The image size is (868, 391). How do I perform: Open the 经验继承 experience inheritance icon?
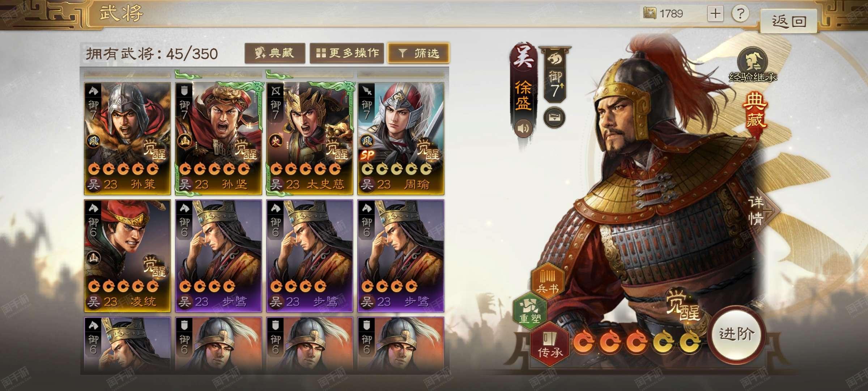click(x=753, y=64)
